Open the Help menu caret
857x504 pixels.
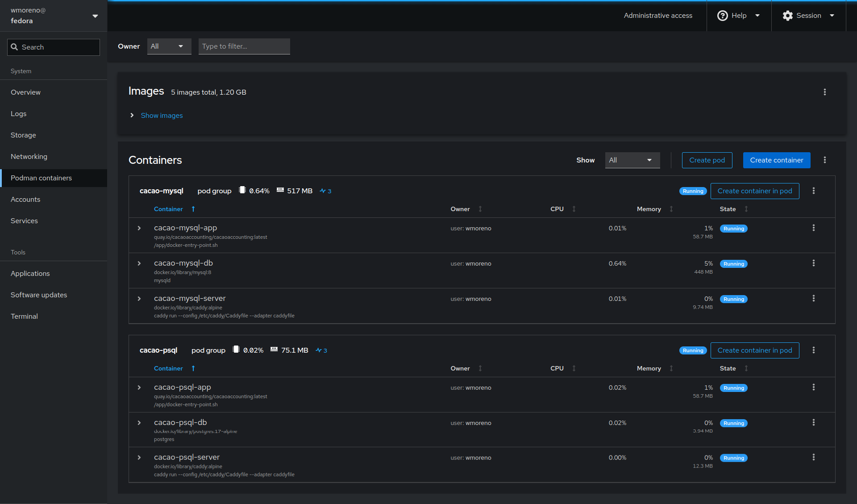click(757, 16)
